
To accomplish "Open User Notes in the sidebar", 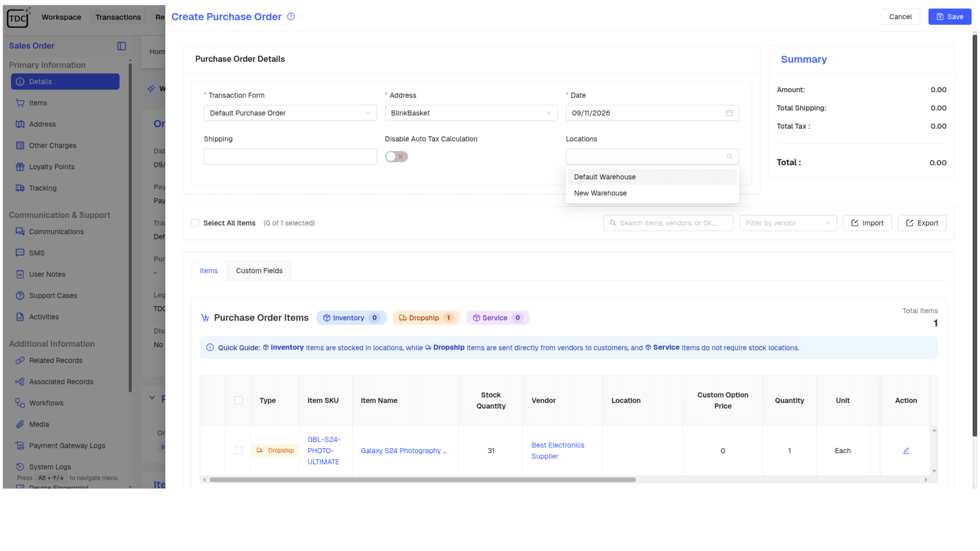I will (65, 274).
